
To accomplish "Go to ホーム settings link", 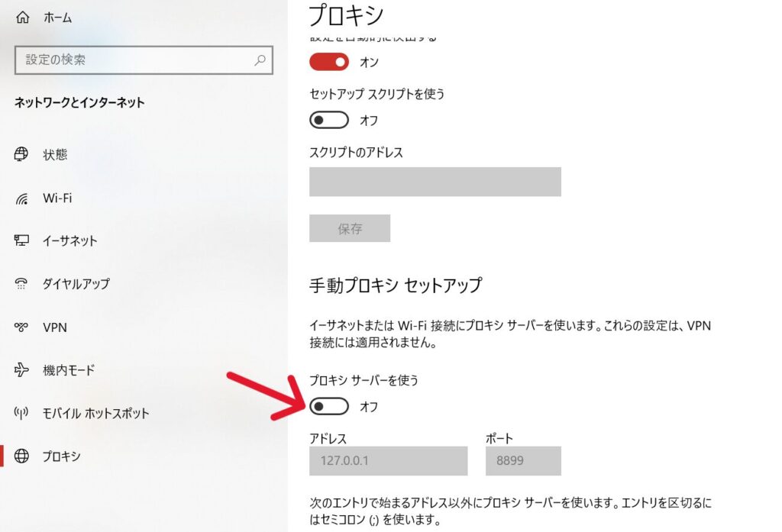I will (57, 18).
